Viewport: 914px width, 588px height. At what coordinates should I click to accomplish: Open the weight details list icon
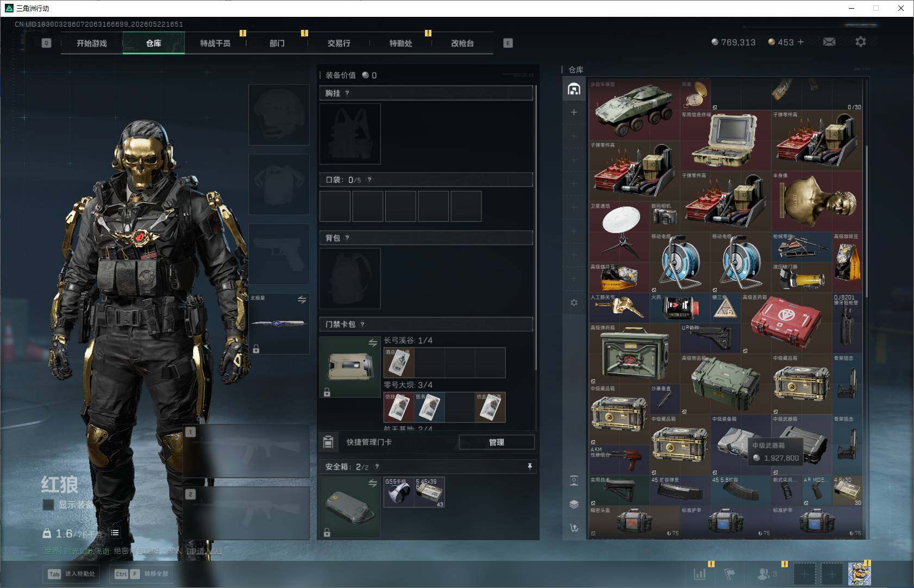pyautogui.click(x=115, y=533)
